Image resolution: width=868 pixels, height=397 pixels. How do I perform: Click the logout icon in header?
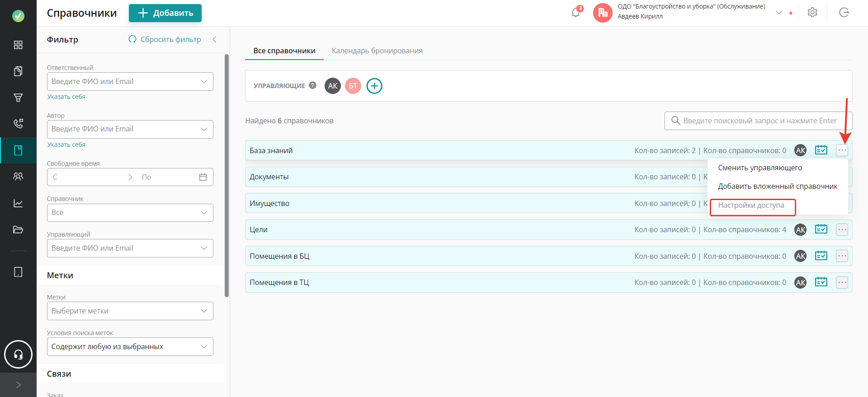pyautogui.click(x=844, y=13)
